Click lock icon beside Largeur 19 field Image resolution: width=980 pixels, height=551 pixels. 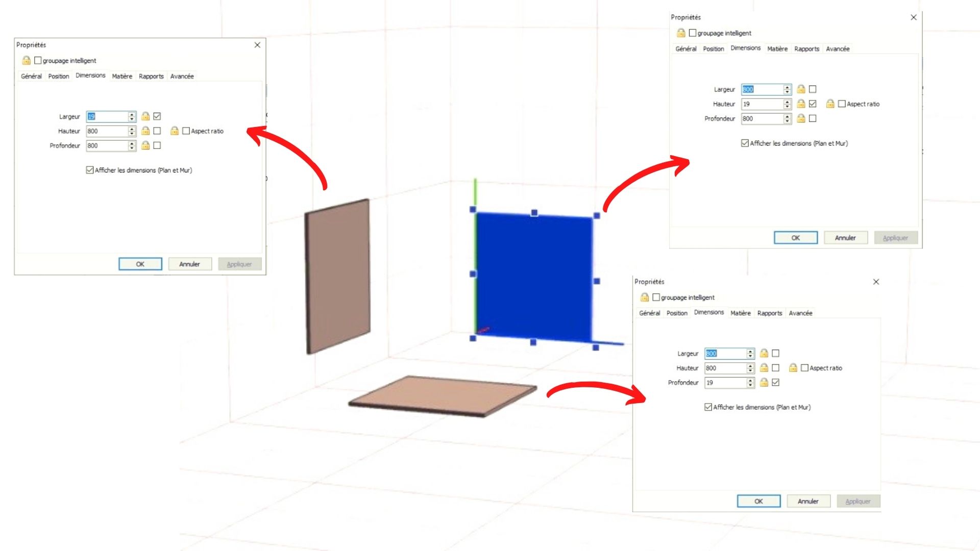[x=145, y=116]
